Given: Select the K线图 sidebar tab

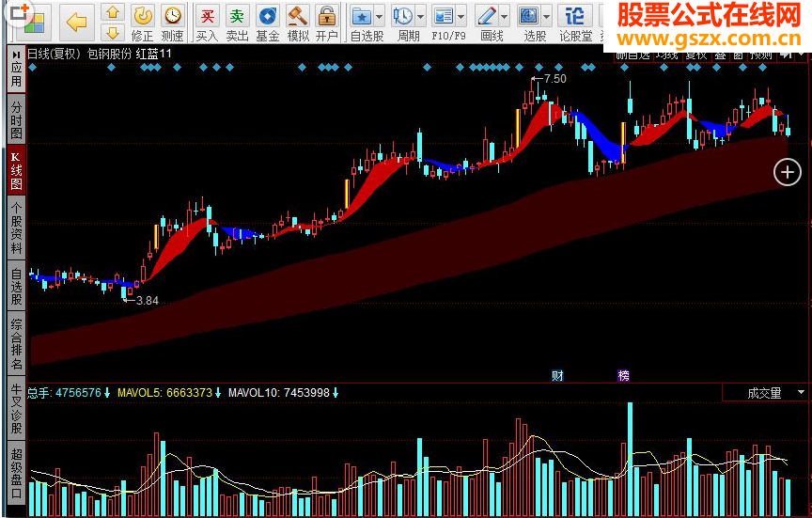Looking at the screenshot, I should 16,171.
